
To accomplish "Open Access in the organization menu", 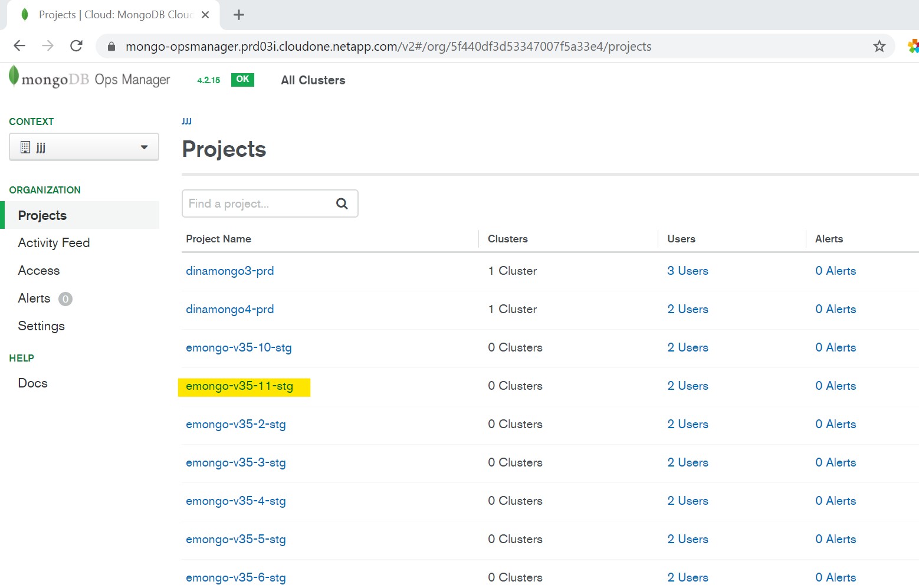I will 39,271.
